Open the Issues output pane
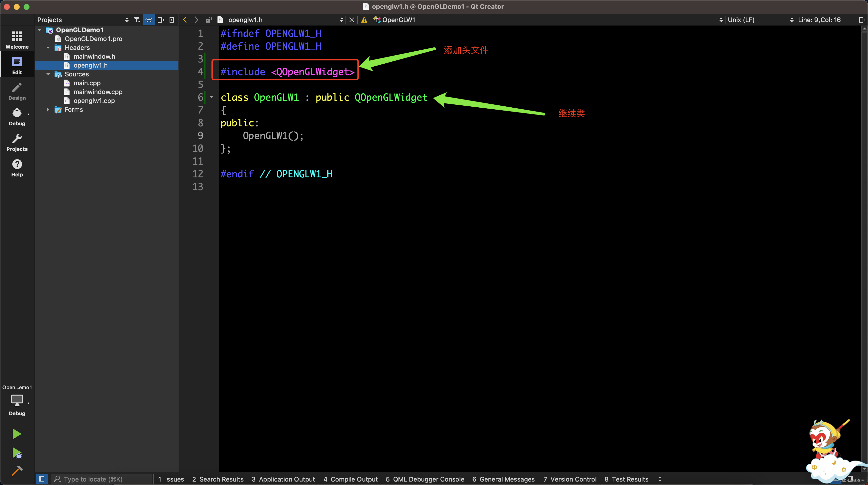The image size is (868, 485). [x=171, y=479]
